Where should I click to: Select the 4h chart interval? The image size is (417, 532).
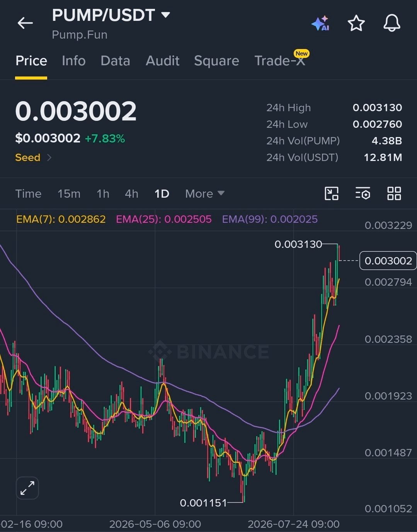(131, 193)
